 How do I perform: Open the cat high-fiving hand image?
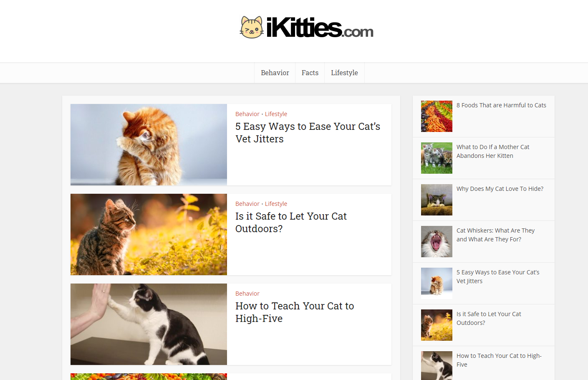[x=149, y=324]
